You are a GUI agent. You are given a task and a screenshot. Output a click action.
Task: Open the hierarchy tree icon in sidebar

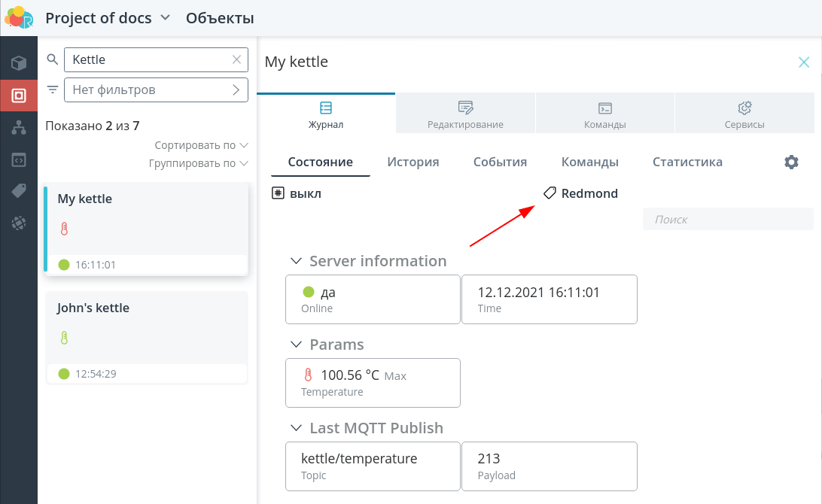pos(19,127)
